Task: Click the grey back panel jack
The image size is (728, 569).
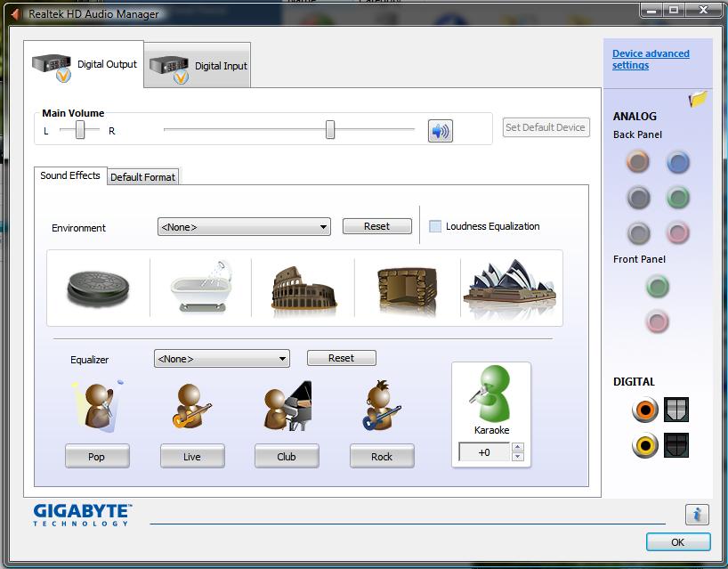Action: 639,232
